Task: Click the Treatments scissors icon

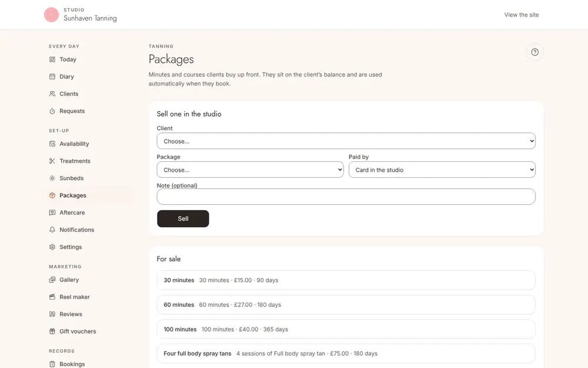Action: 52,161
